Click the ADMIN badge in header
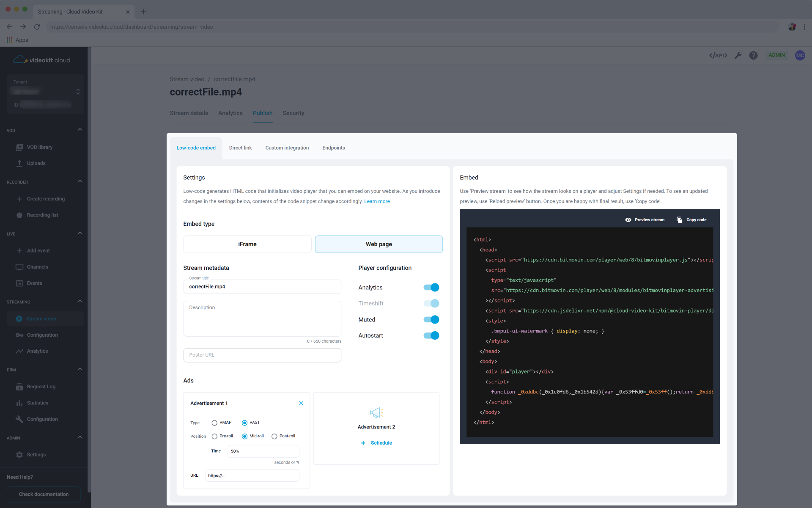 click(776, 55)
